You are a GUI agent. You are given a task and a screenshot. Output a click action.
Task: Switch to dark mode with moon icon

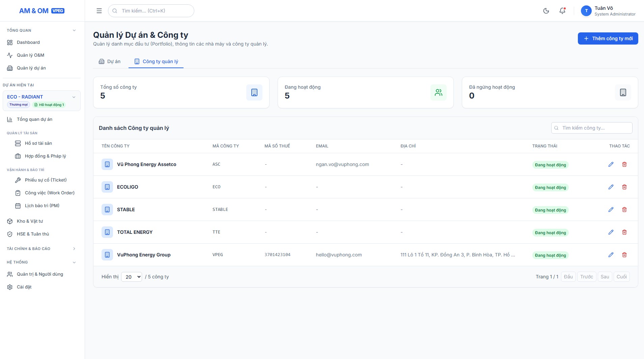546,11
